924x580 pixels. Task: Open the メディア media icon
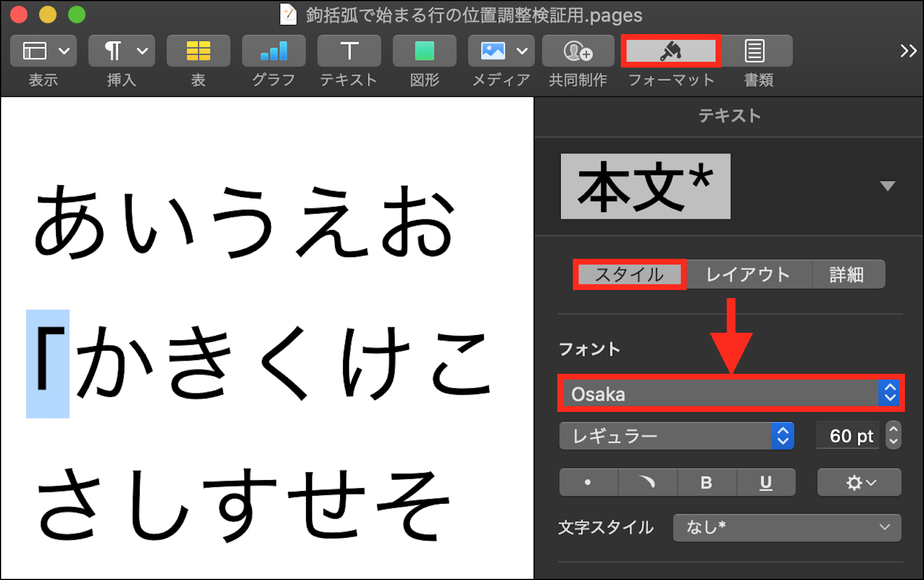tap(501, 51)
